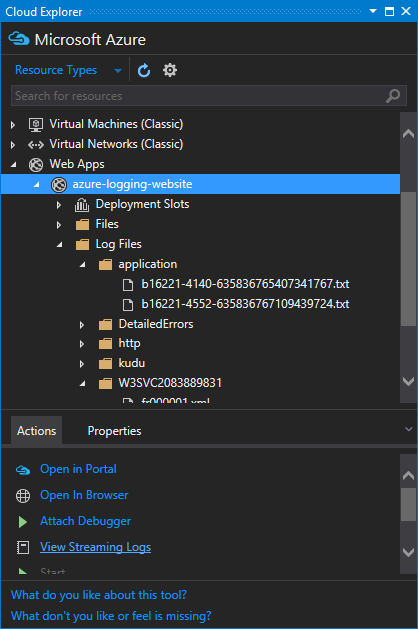Collapse the Web Apps node
The height and width of the screenshot is (629, 418).
click(14, 164)
